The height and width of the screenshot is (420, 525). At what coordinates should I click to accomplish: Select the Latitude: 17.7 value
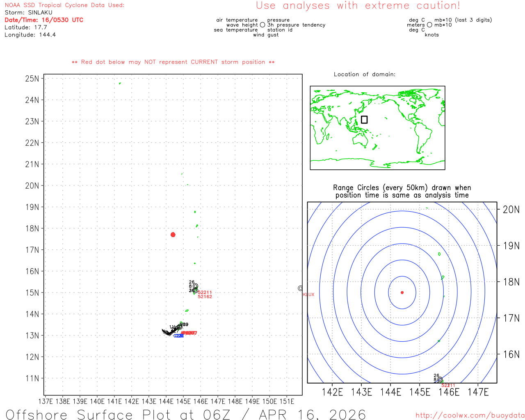[x=26, y=27]
